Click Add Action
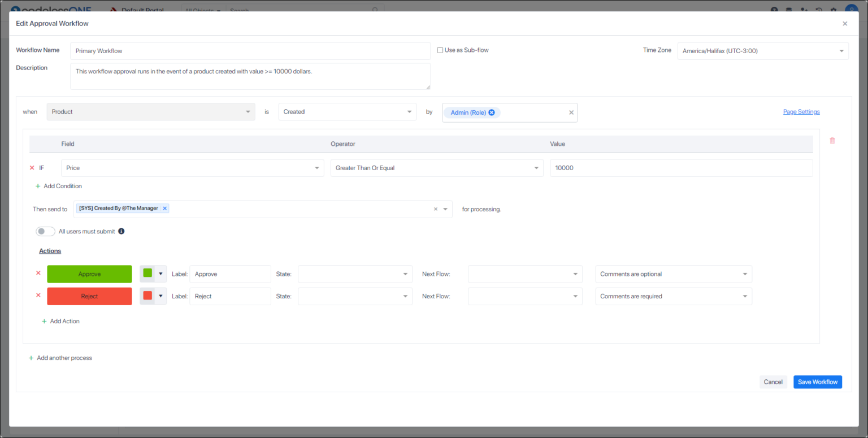 point(65,321)
